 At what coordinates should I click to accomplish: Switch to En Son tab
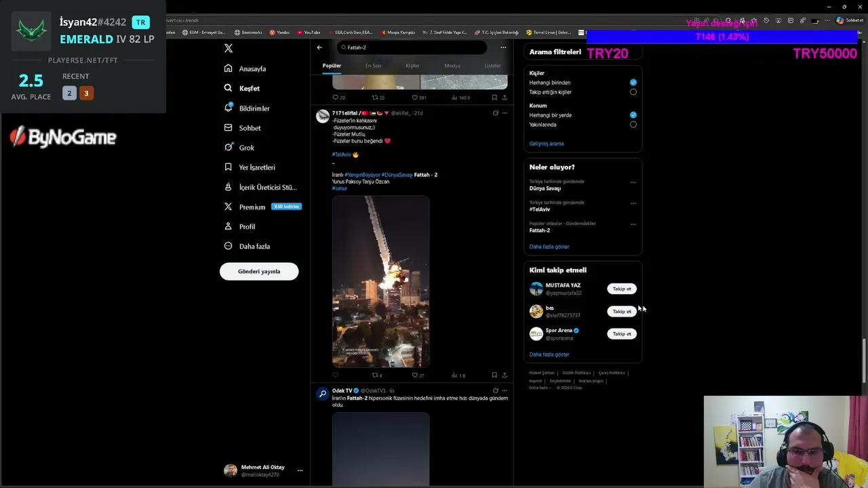point(373,66)
